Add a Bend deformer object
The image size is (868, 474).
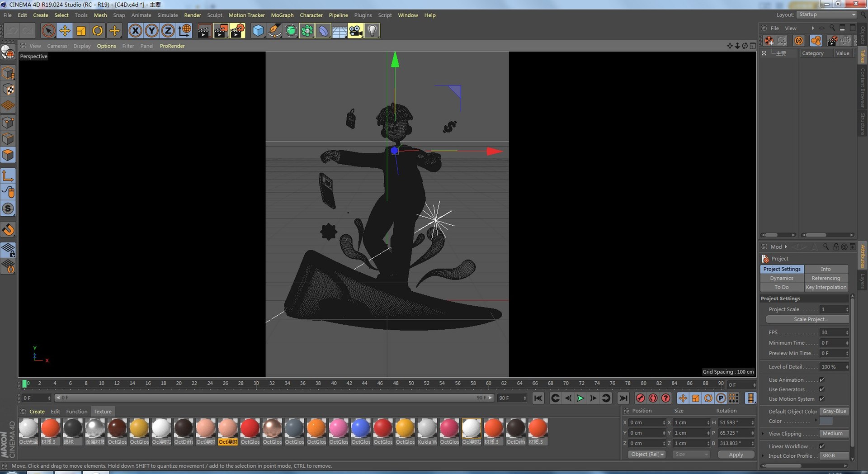click(x=323, y=31)
